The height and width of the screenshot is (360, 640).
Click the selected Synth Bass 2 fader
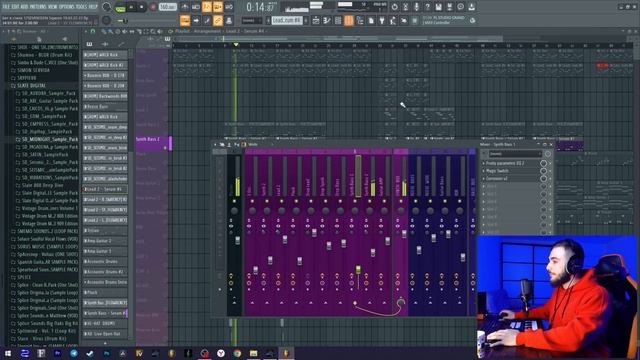point(358,269)
